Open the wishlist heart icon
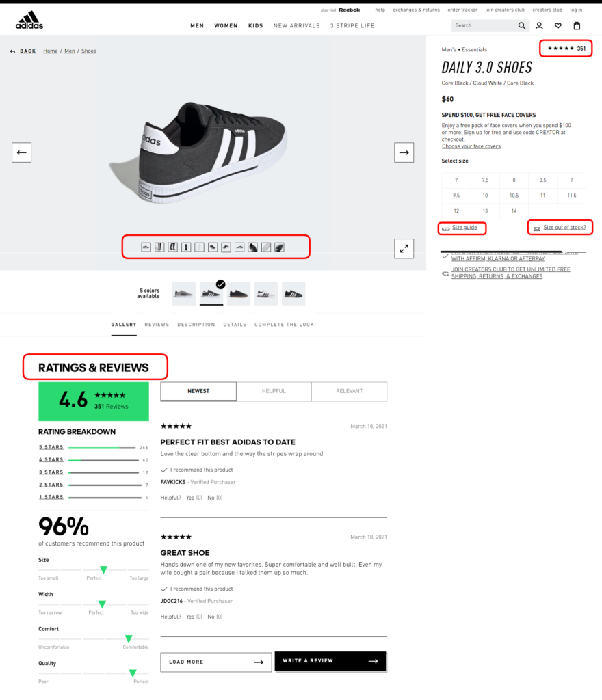Image resolution: width=602 pixels, height=700 pixels. click(558, 25)
